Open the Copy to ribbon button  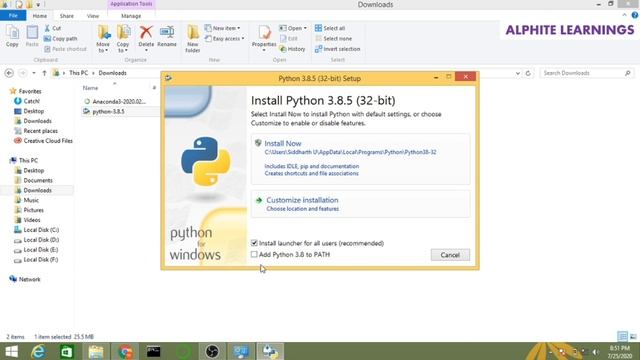pyautogui.click(x=123, y=39)
